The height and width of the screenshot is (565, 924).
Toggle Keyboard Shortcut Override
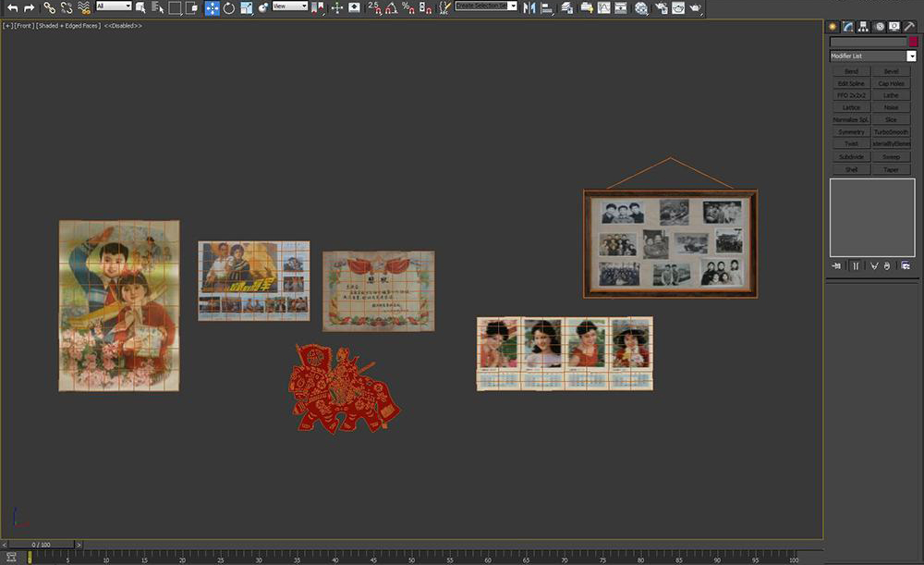click(354, 7)
